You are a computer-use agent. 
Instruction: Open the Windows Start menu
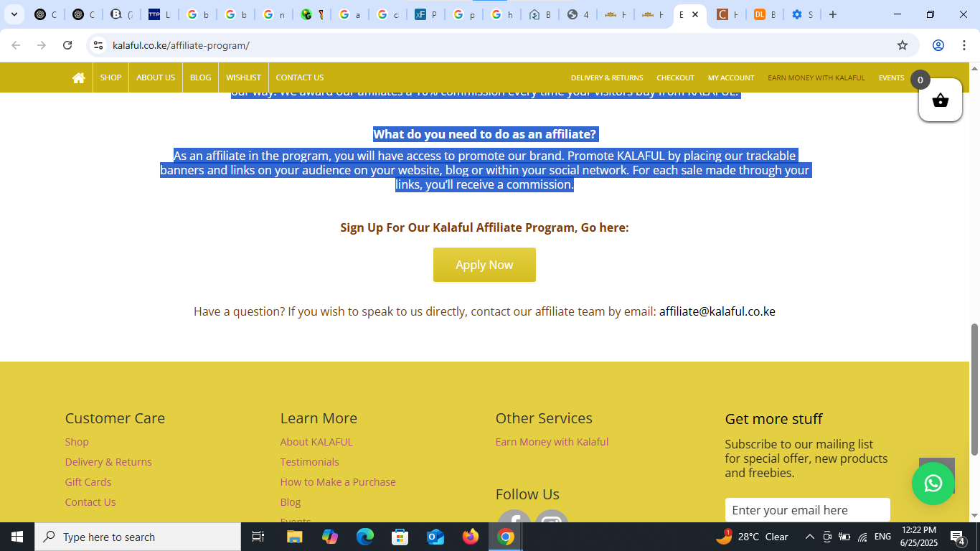pos(17,537)
